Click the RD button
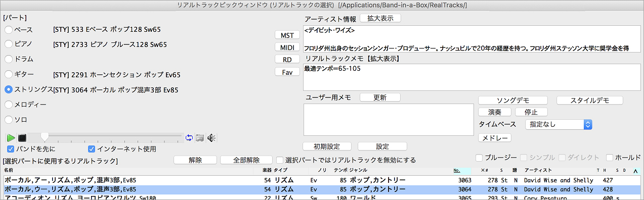Image resolution: width=644 pixels, height=200 pixels. pyautogui.click(x=287, y=60)
